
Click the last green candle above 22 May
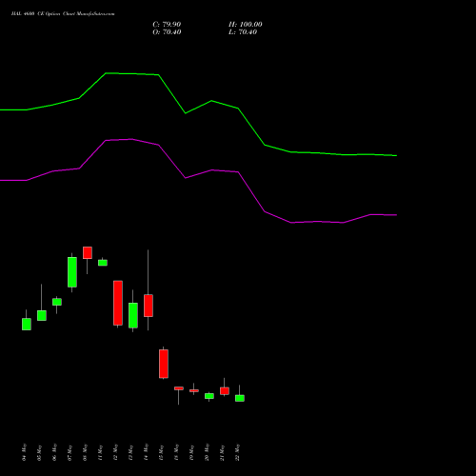pyautogui.click(x=240, y=398)
